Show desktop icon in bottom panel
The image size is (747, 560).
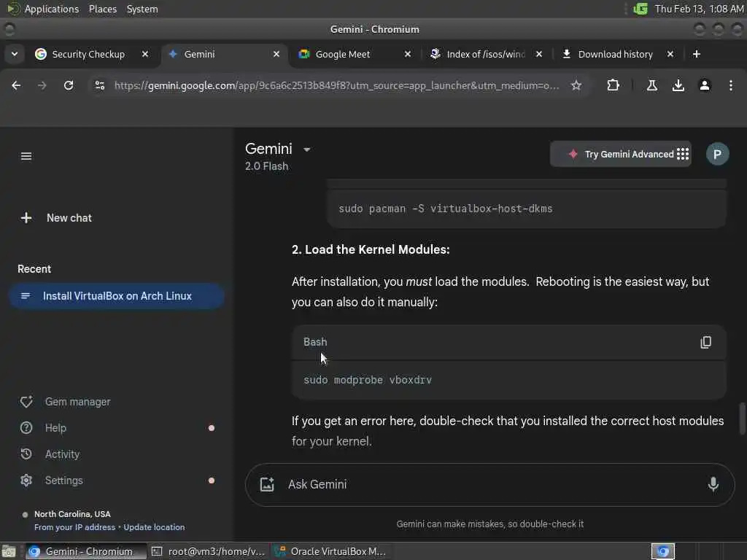[9, 551]
